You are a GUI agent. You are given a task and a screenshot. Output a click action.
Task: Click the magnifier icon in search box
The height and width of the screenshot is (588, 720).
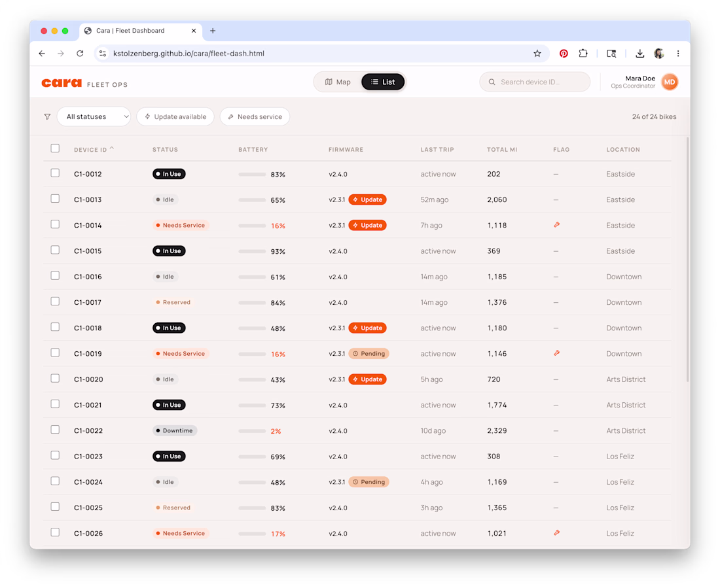[492, 82]
